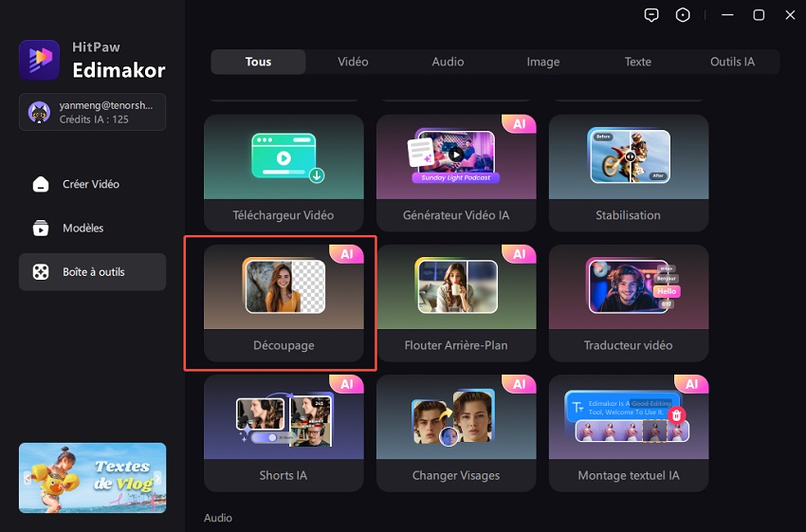The width and height of the screenshot is (806, 532).
Task: Click the AI badge on Shorts IA card
Action: (347, 384)
